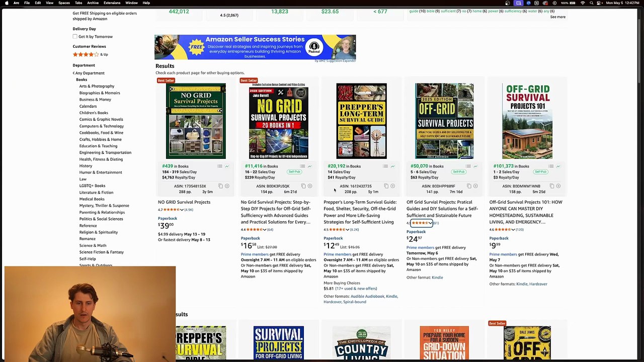Open the Audible Audiobook format link
The height and width of the screenshot is (362, 644).
[x=367, y=297]
